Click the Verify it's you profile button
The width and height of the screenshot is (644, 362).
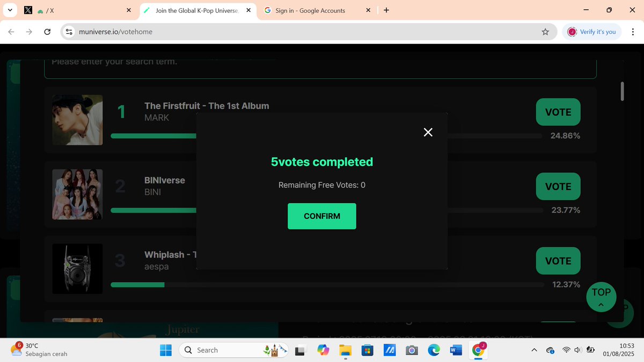(591, 32)
